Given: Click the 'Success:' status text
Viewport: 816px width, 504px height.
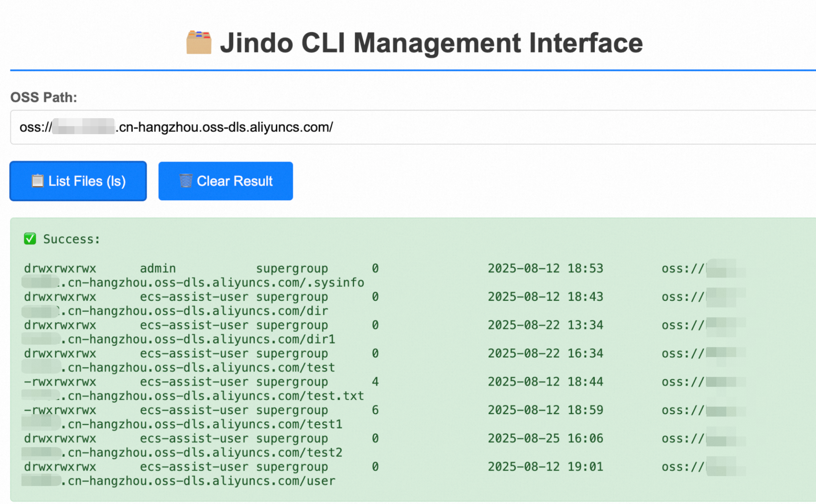Looking at the screenshot, I should tap(72, 239).
